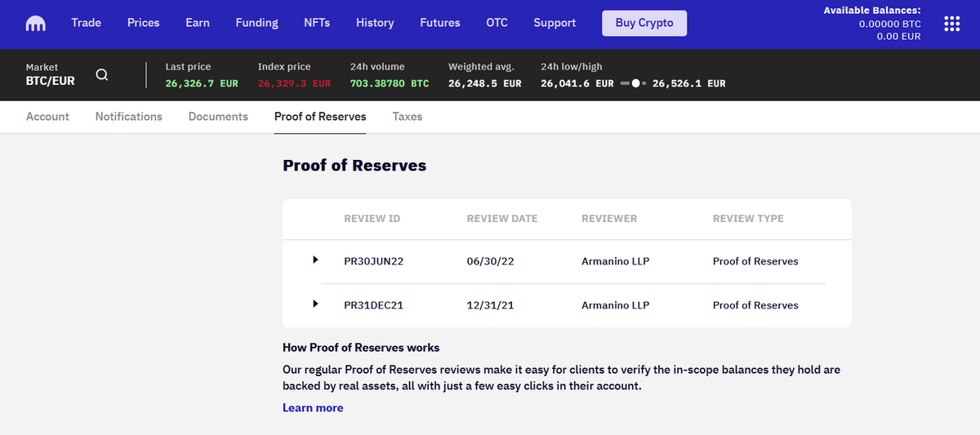The height and width of the screenshot is (435, 980).
Task: Click the REVIEWER column header
Action: pyautogui.click(x=609, y=219)
